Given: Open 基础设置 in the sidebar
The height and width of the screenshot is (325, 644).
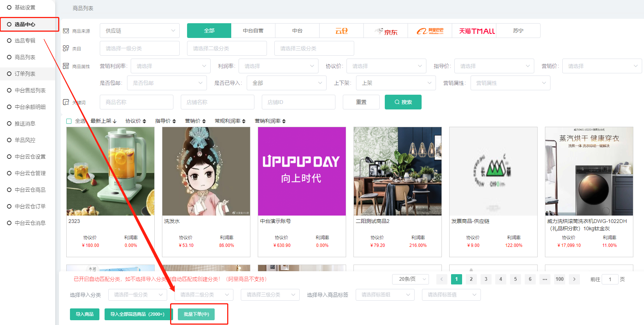Looking at the screenshot, I should pos(25,7).
